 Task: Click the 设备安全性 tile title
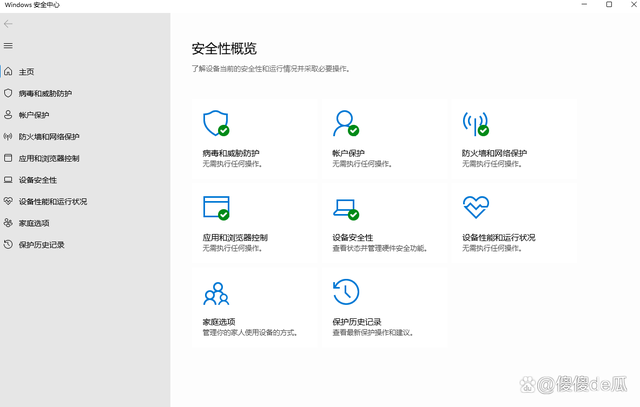353,237
